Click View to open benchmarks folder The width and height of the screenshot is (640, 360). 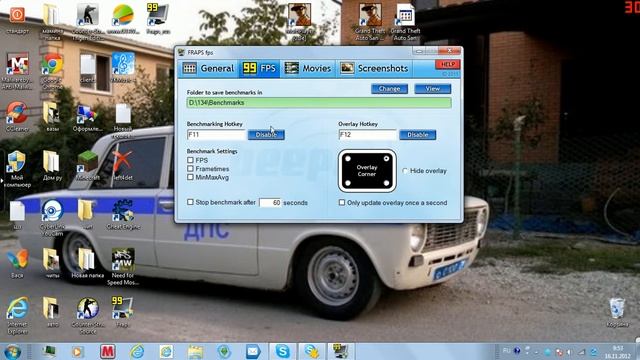click(x=433, y=89)
